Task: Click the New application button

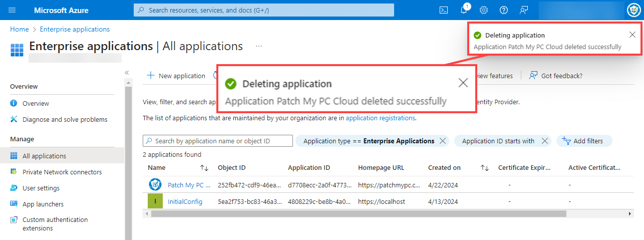Action: [x=176, y=76]
